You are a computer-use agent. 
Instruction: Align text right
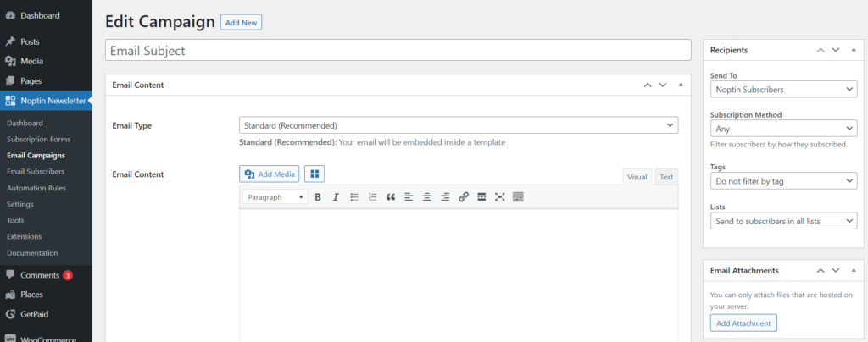click(445, 196)
